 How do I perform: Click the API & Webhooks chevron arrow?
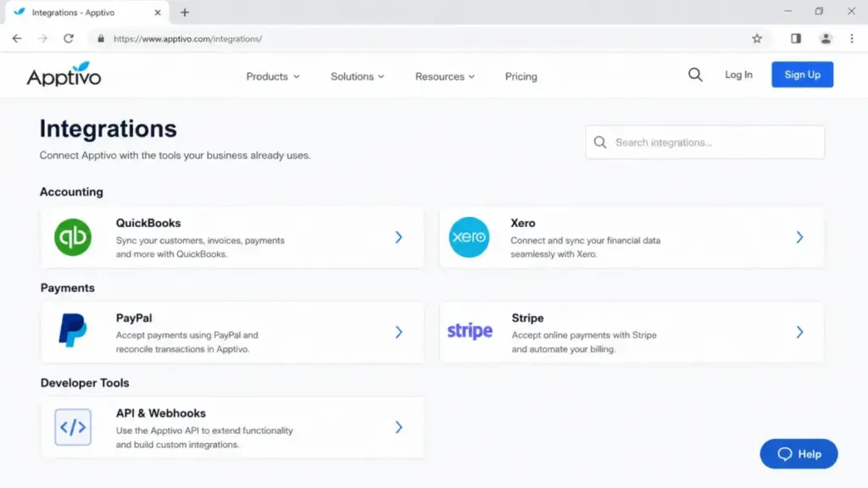tap(398, 427)
